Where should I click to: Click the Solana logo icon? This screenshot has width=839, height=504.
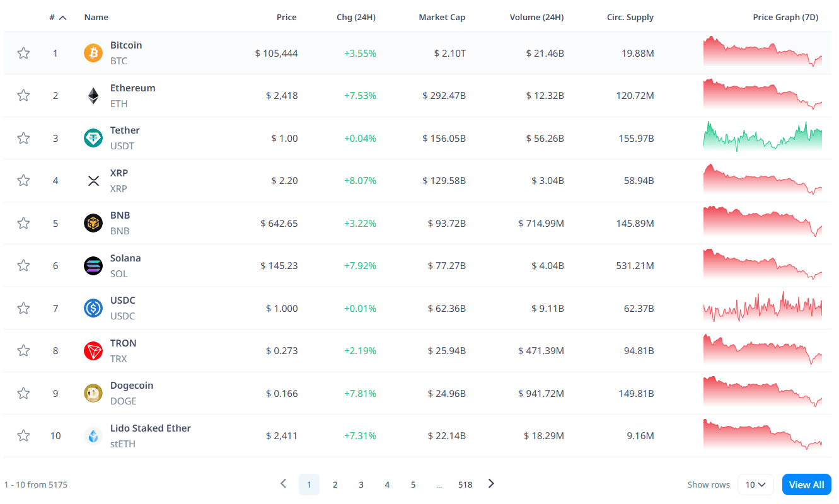click(93, 266)
